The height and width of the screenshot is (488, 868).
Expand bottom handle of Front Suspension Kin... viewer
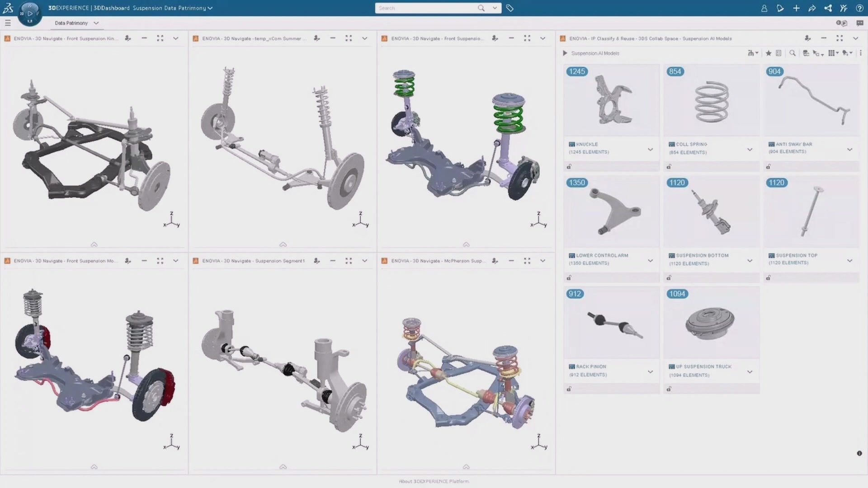[x=94, y=244]
